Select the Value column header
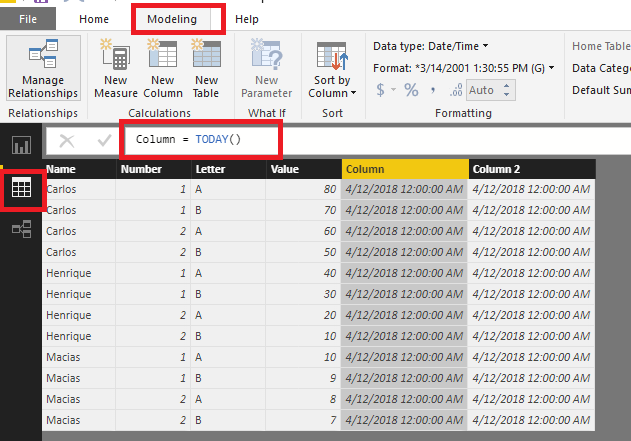Screen dimensions: 631x441 tap(303, 169)
